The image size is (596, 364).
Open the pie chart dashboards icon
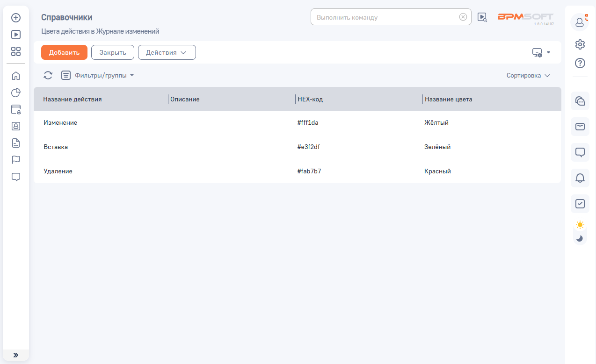[x=16, y=93]
